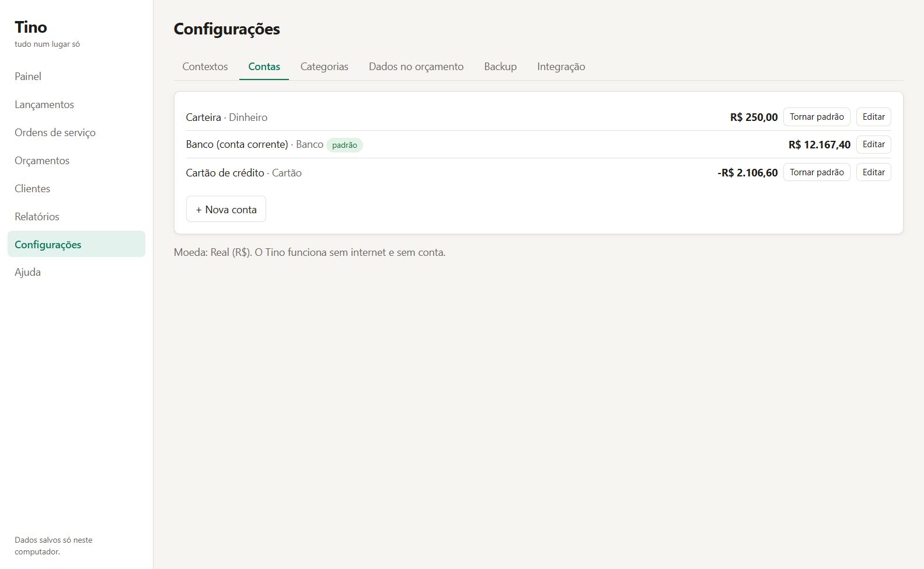This screenshot has width=924, height=569.
Task: Set Cartão de crédito as default account
Action: pos(817,172)
